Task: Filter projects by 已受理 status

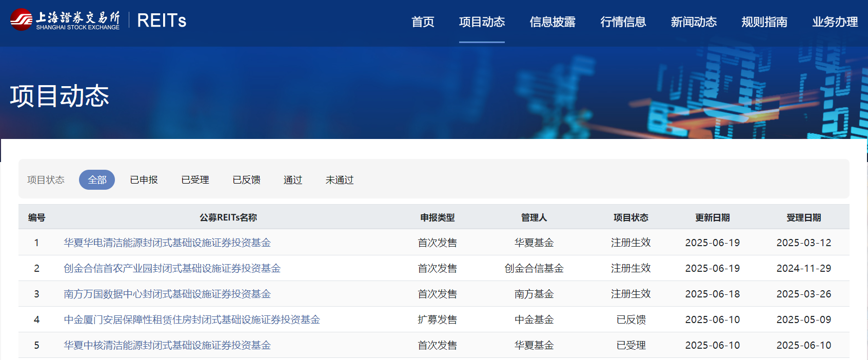Action: 195,180
